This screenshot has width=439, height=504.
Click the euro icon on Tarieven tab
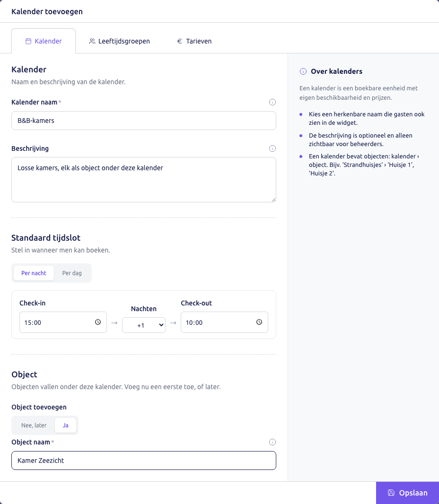180,41
